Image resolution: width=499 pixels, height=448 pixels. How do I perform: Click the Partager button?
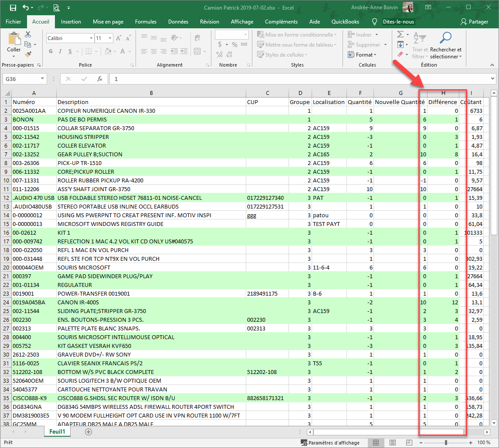point(474,22)
